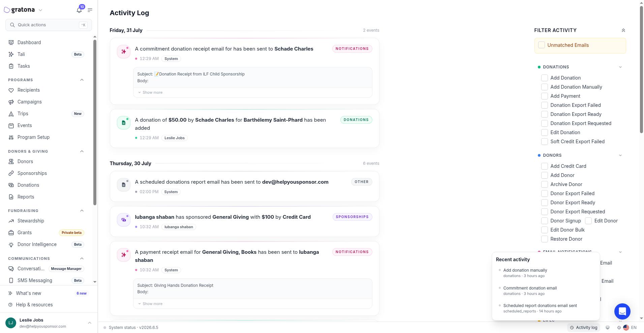Collapse the Programs sidebar section

coord(82,80)
